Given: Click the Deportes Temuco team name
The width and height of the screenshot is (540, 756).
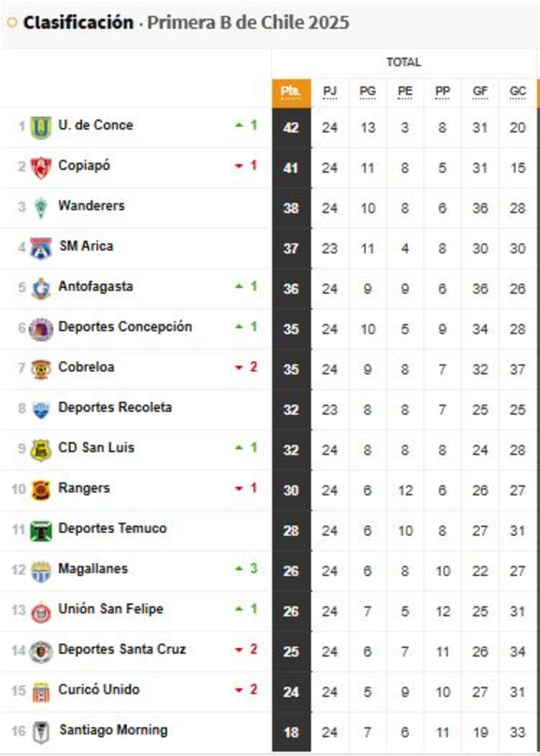Looking at the screenshot, I should pyautogui.click(x=112, y=528).
